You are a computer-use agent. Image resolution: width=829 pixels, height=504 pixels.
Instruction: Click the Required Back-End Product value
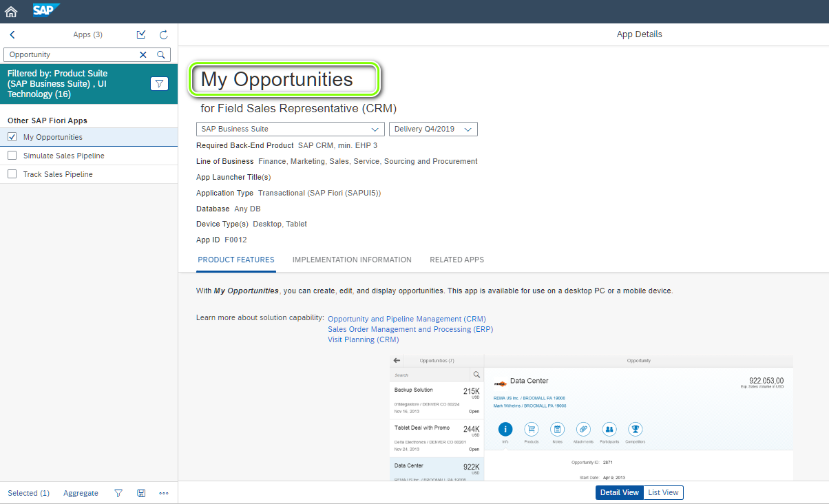(x=337, y=145)
